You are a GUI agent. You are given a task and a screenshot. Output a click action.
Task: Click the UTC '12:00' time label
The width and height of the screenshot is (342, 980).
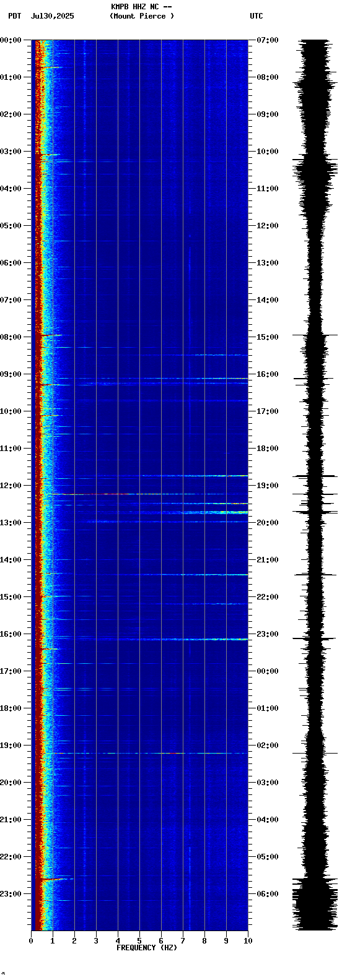(268, 226)
